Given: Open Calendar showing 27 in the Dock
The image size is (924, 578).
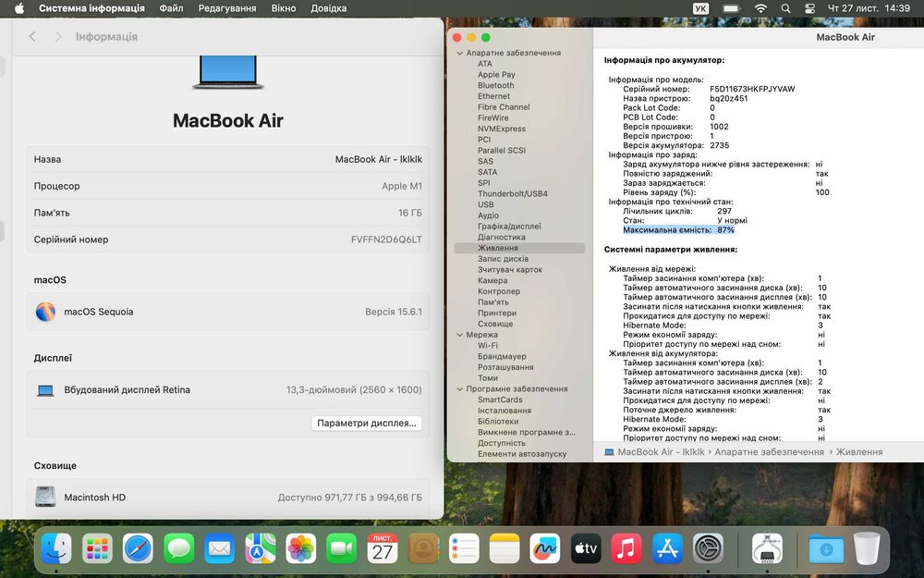Looking at the screenshot, I should click(x=383, y=548).
